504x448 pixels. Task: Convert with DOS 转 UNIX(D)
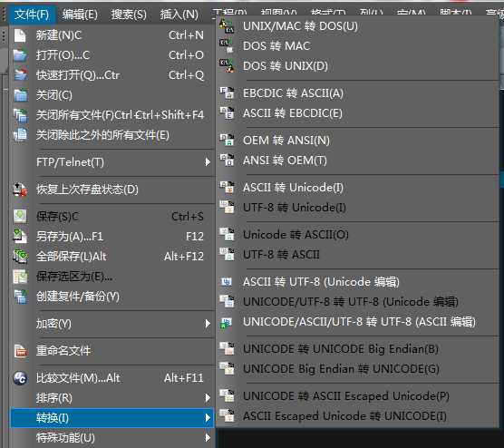358,66
